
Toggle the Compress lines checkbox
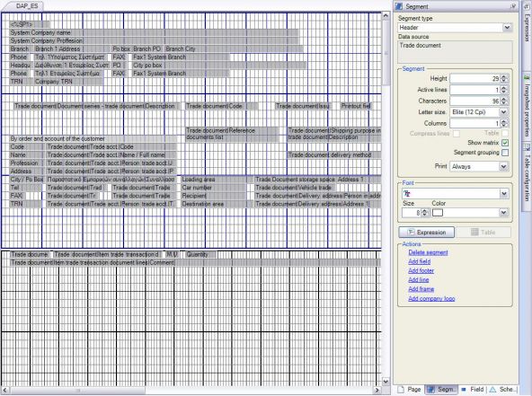point(457,134)
